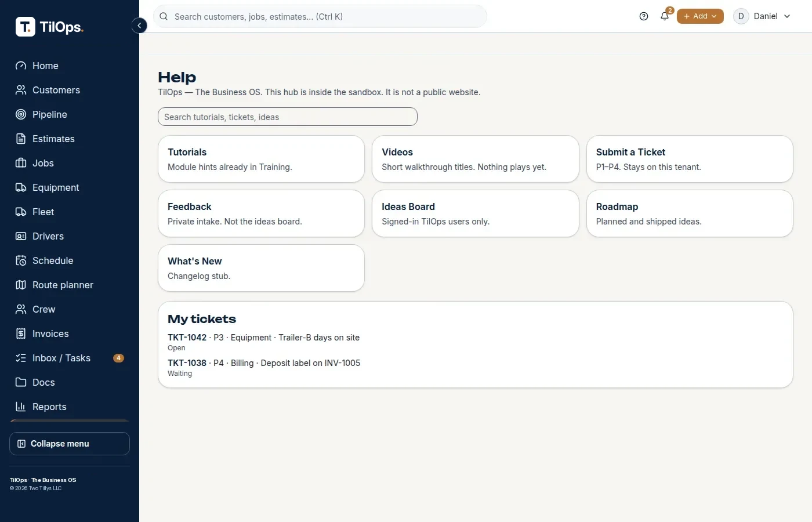This screenshot has height=522, width=812.
Task: Open Customers via its people icon
Action: coord(21,90)
